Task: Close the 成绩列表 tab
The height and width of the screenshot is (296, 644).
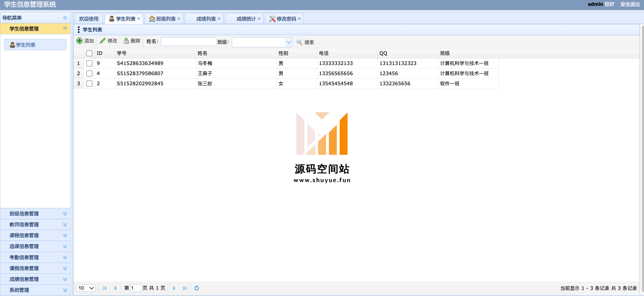Action: point(219,19)
